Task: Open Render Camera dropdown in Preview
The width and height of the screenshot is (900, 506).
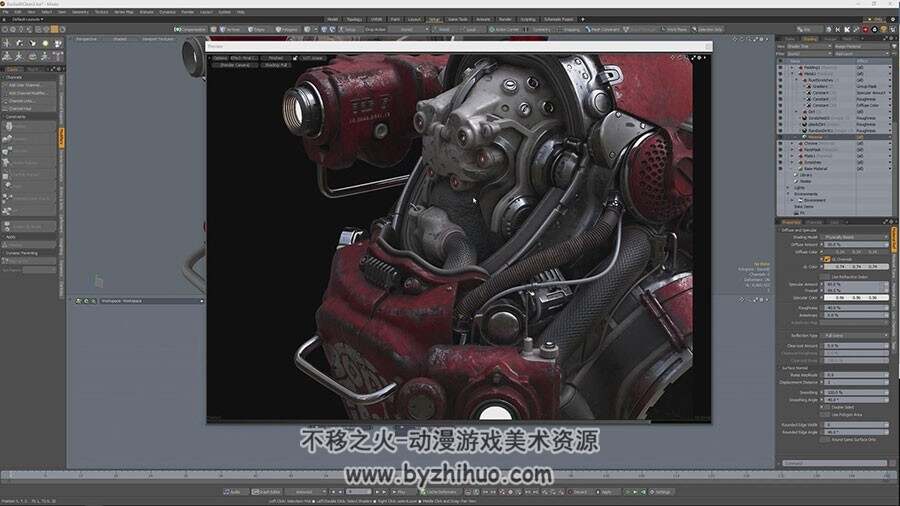Action: click(235, 65)
